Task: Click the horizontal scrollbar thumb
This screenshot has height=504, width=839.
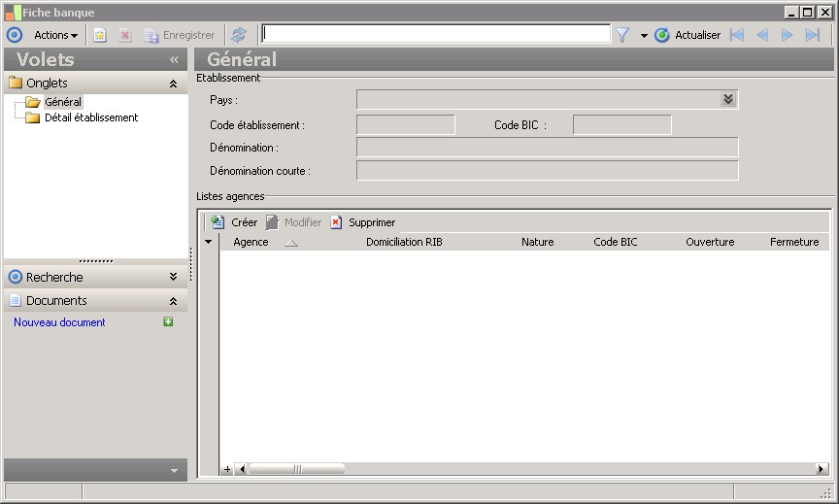Action: [x=296, y=469]
